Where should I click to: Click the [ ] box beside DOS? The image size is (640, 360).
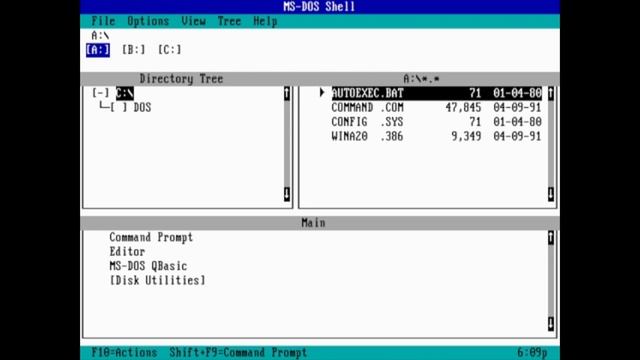click(x=119, y=107)
